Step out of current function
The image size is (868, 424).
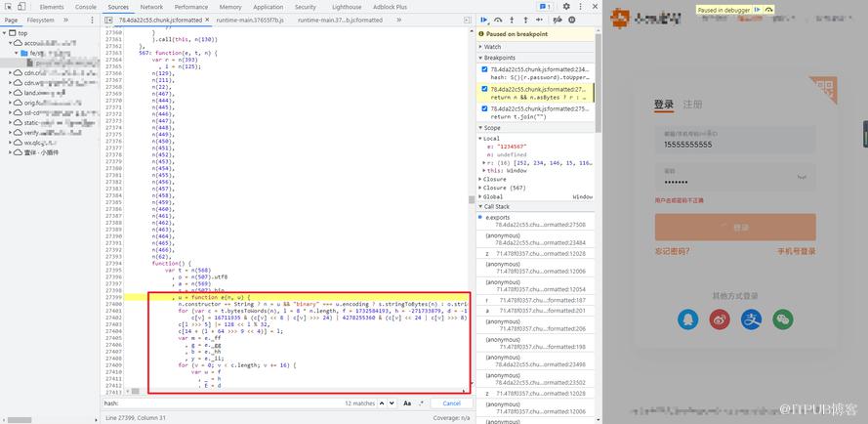point(525,20)
